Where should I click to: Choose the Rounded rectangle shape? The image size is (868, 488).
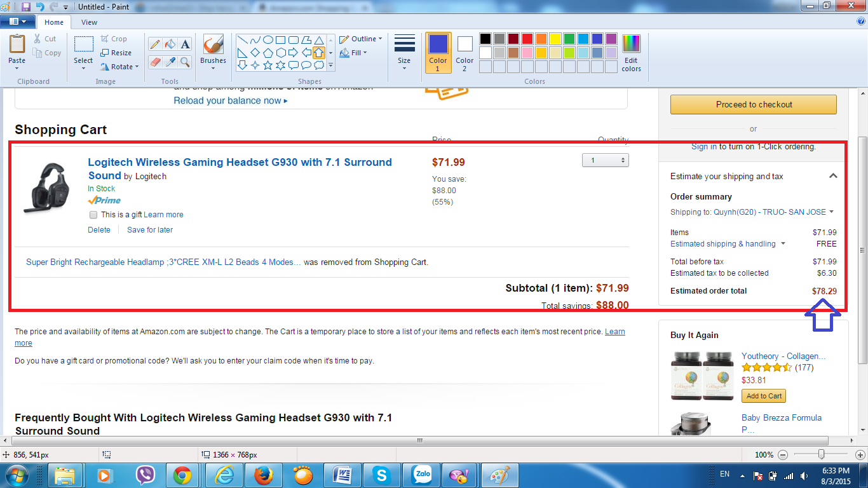click(x=294, y=39)
